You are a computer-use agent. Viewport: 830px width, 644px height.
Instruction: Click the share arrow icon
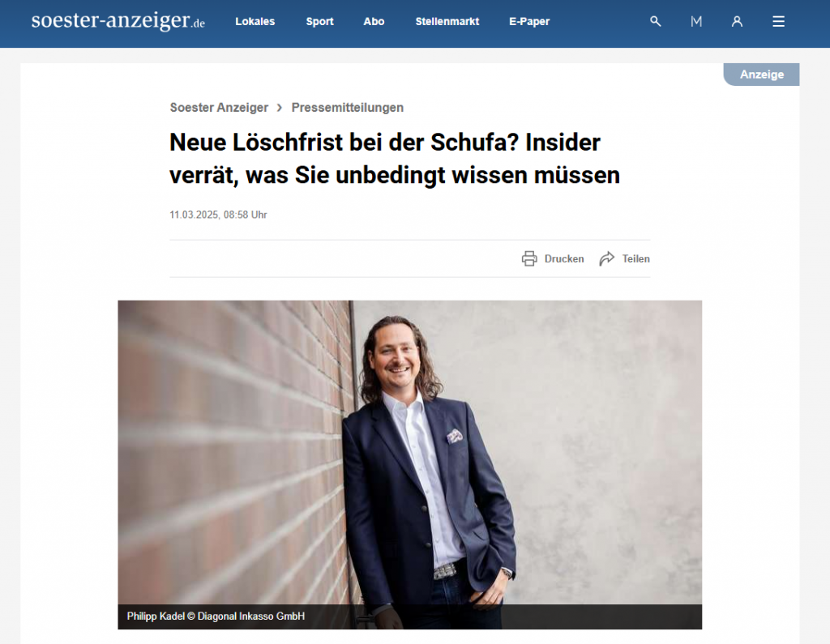606,258
